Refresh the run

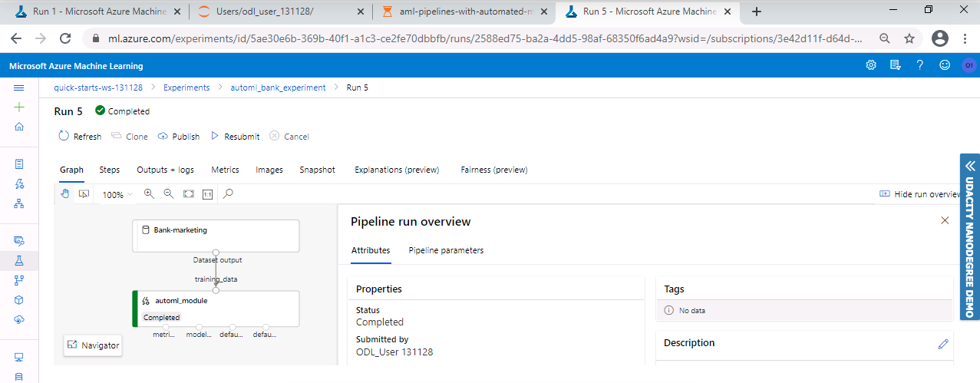tap(80, 137)
